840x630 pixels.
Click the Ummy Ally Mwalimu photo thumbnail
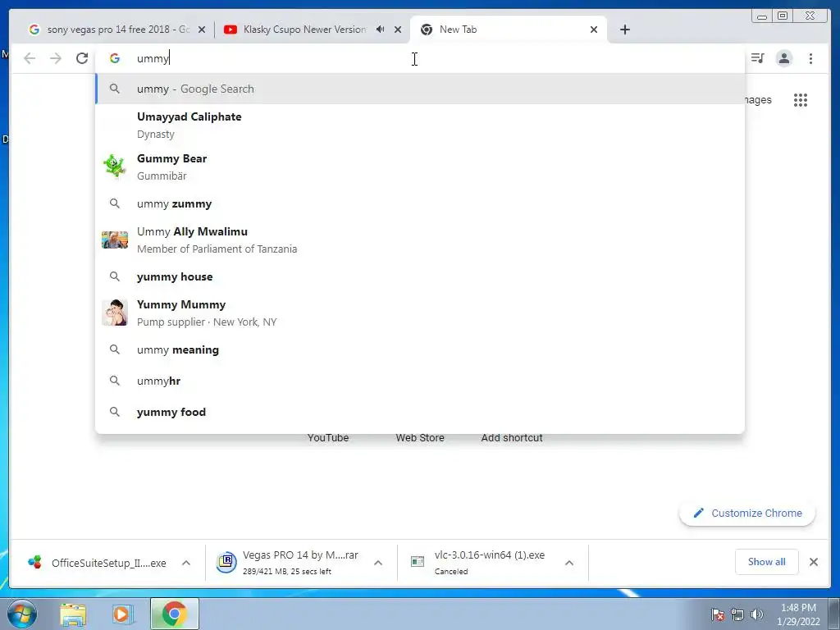tap(115, 240)
